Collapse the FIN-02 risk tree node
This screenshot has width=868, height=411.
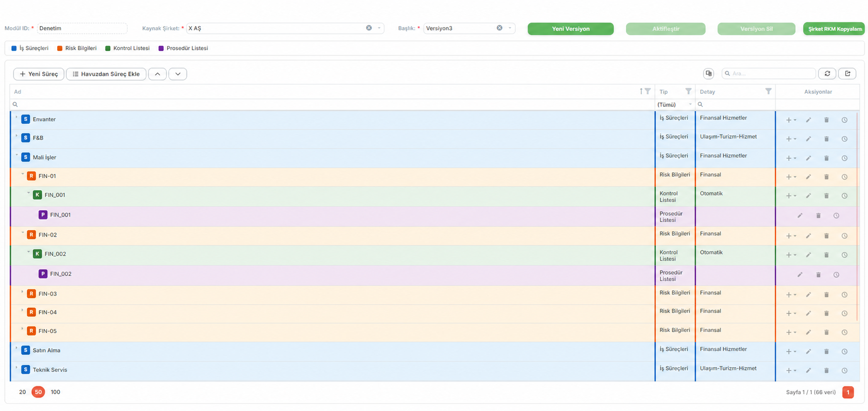[22, 233]
